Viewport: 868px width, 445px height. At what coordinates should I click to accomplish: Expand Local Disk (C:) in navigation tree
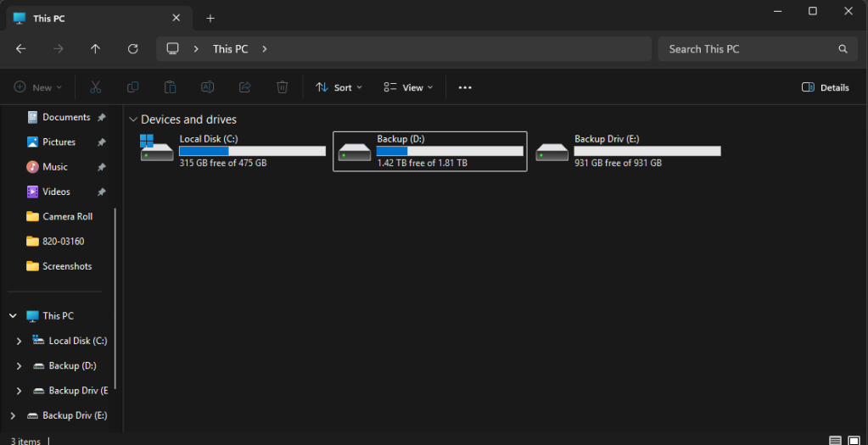[x=19, y=341]
